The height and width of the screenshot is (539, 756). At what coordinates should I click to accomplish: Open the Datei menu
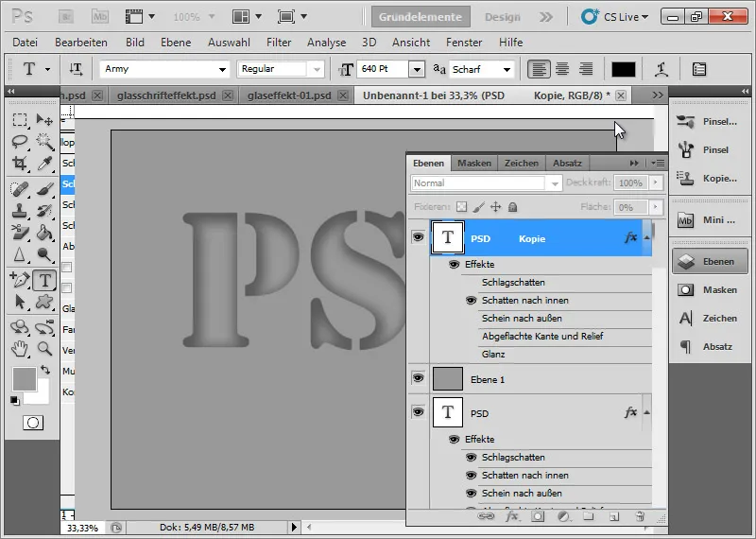point(26,43)
